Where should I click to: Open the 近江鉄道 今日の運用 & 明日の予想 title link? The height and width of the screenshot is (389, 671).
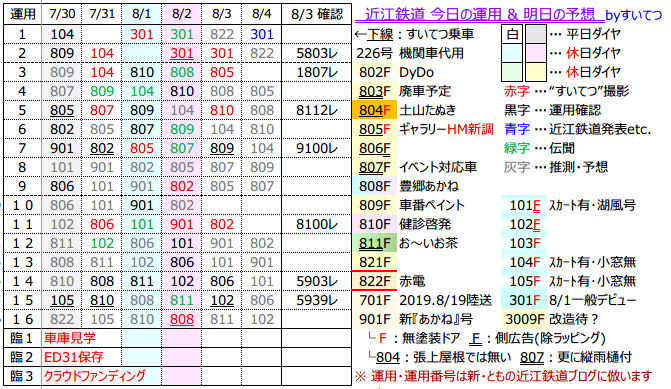point(479,15)
